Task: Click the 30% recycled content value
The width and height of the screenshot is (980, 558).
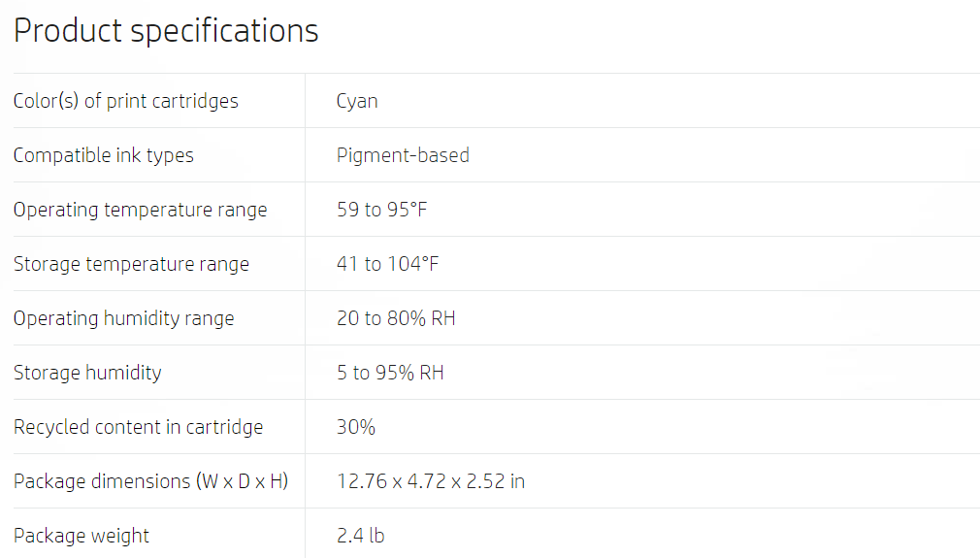Action: 356,427
